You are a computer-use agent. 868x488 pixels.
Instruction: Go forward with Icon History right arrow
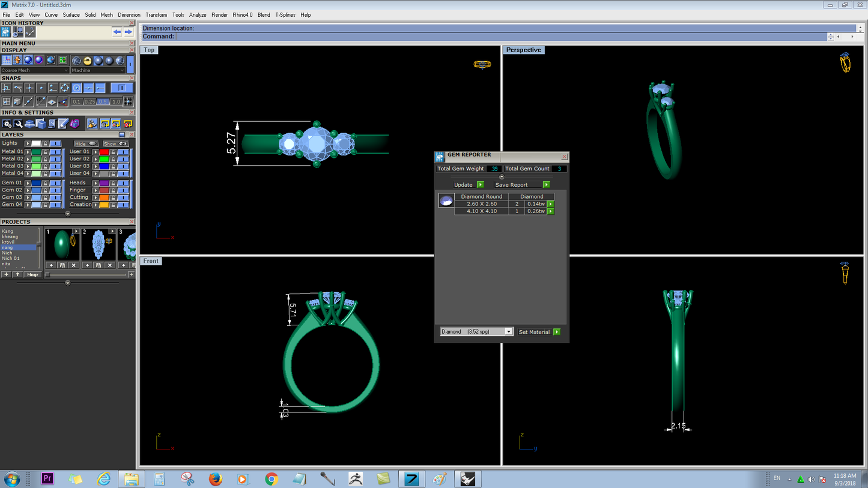[x=128, y=32]
